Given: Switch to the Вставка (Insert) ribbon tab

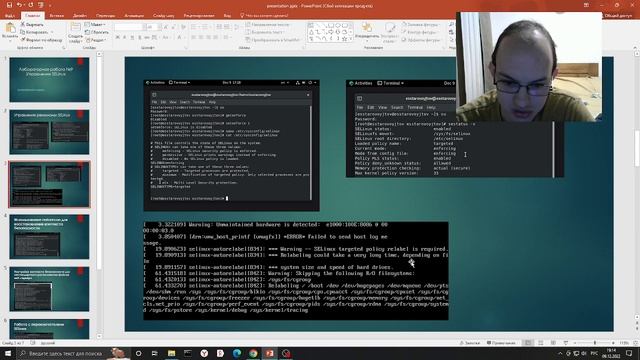Looking at the screenshot, I should coord(57,16).
